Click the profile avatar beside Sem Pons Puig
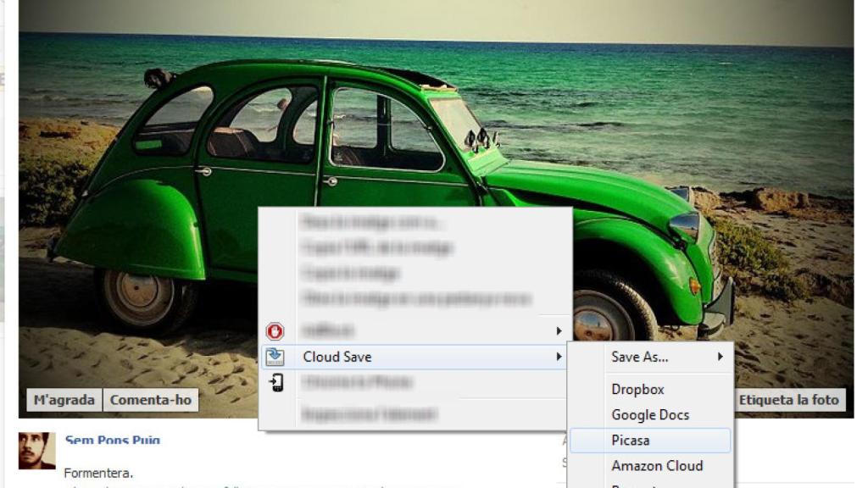The height and width of the screenshot is (488, 868). tap(36, 451)
